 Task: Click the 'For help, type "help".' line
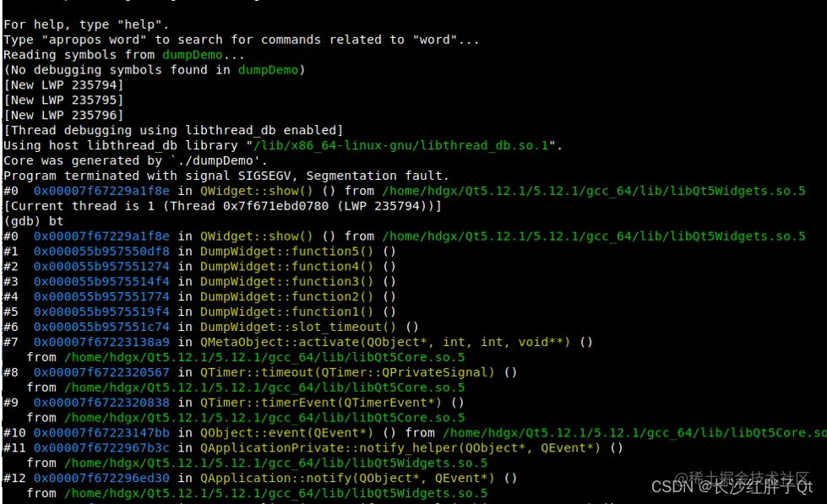[86, 24]
